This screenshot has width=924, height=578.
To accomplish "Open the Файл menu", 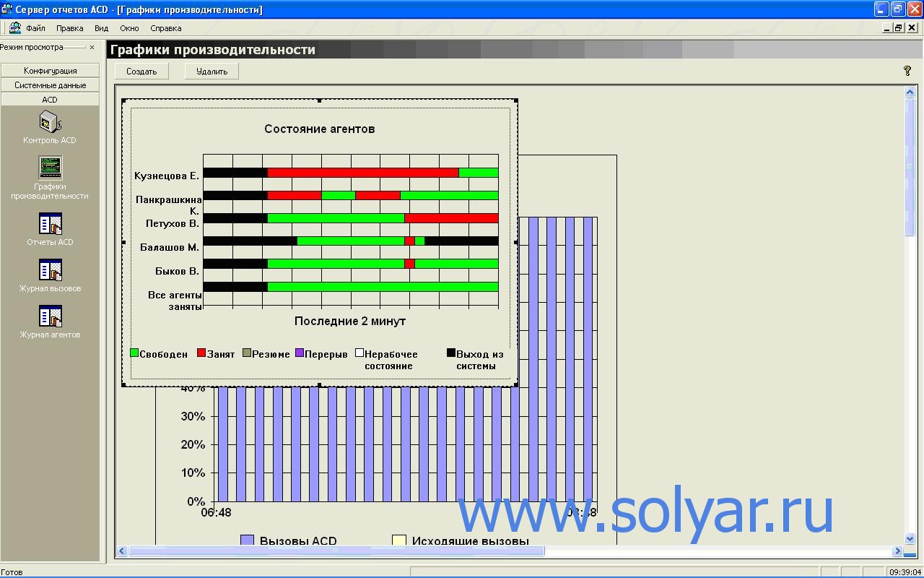I will [35, 28].
